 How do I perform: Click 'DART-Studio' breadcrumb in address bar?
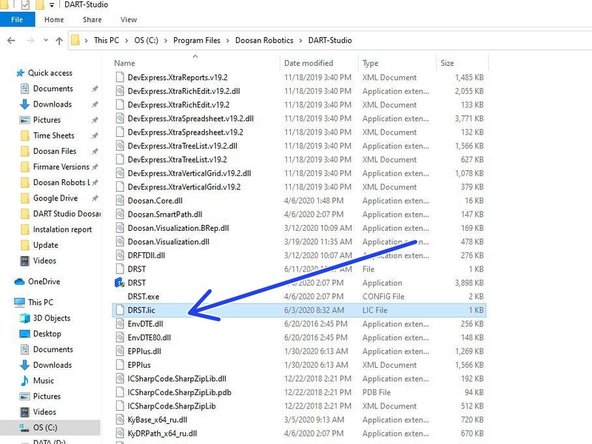tap(330, 40)
